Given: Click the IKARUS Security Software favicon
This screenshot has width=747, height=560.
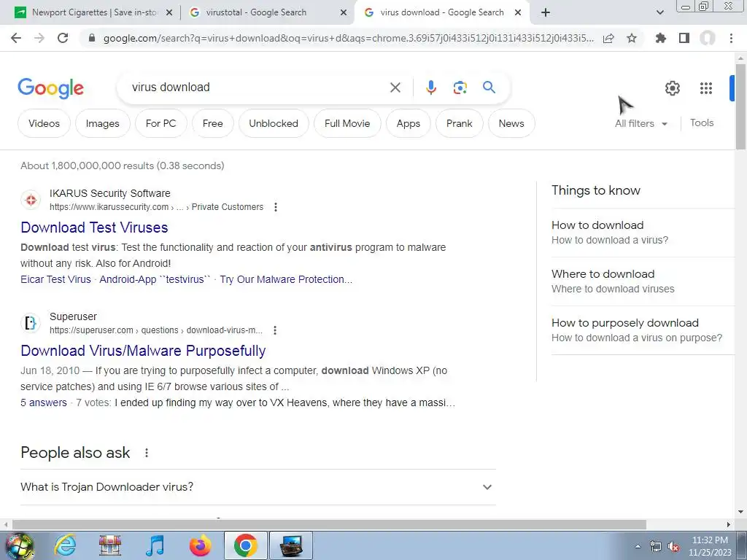Looking at the screenshot, I should (x=31, y=200).
